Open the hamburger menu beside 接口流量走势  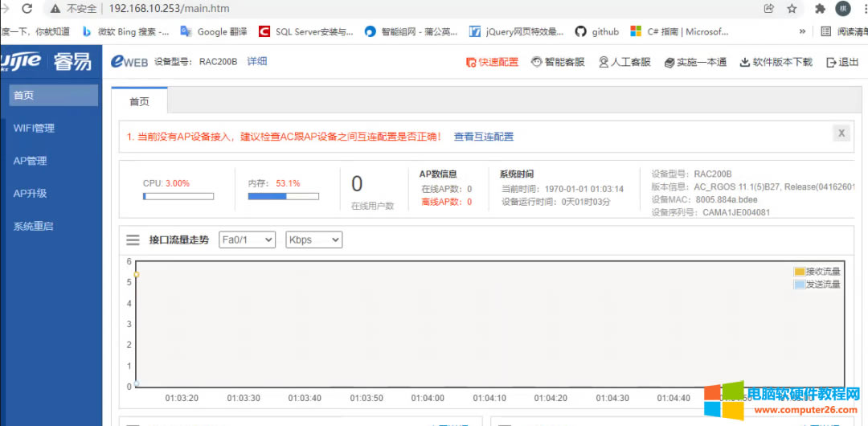(x=133, y=240)
